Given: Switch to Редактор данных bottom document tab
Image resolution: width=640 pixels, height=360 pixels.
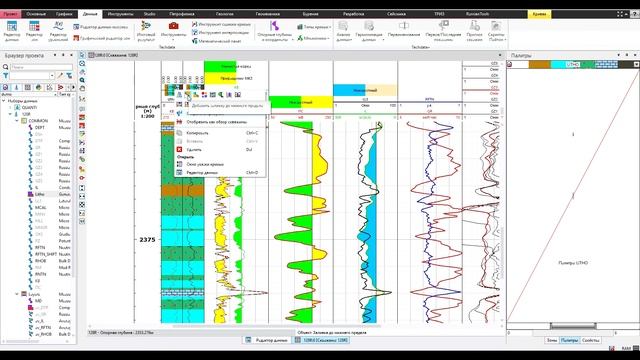Looking at the screenshot, I should 267,340.
